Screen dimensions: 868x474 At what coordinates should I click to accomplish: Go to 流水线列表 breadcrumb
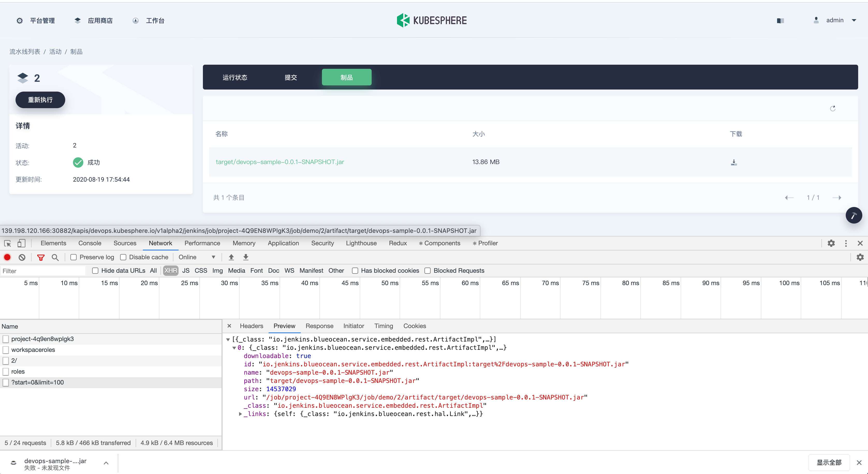tap(25, 51)
